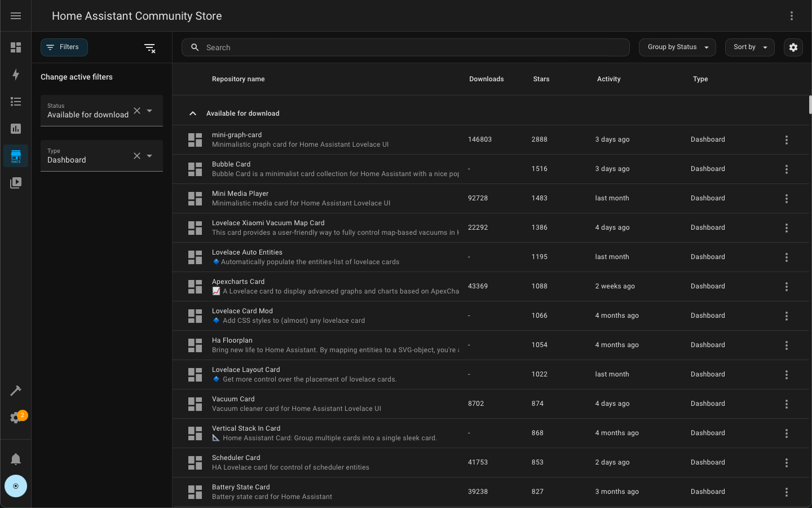
Task: Expand the Sort by dropdown
Action: tap(749, 47)
